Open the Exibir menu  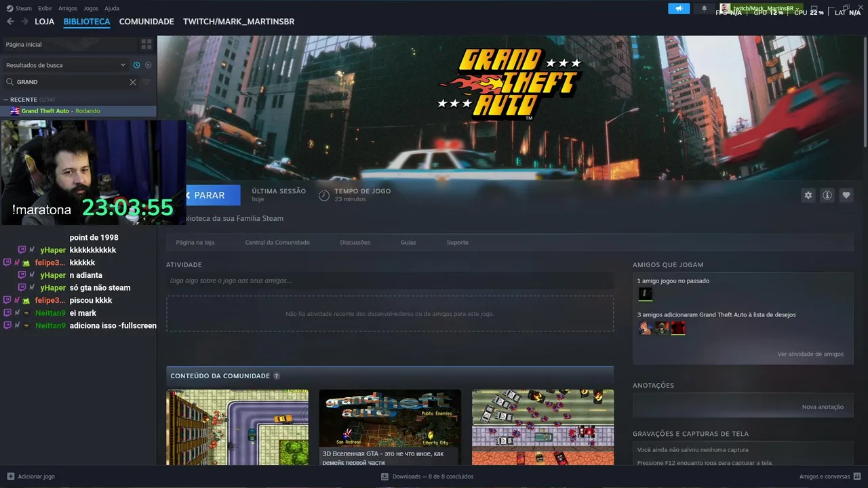point(45,8)
